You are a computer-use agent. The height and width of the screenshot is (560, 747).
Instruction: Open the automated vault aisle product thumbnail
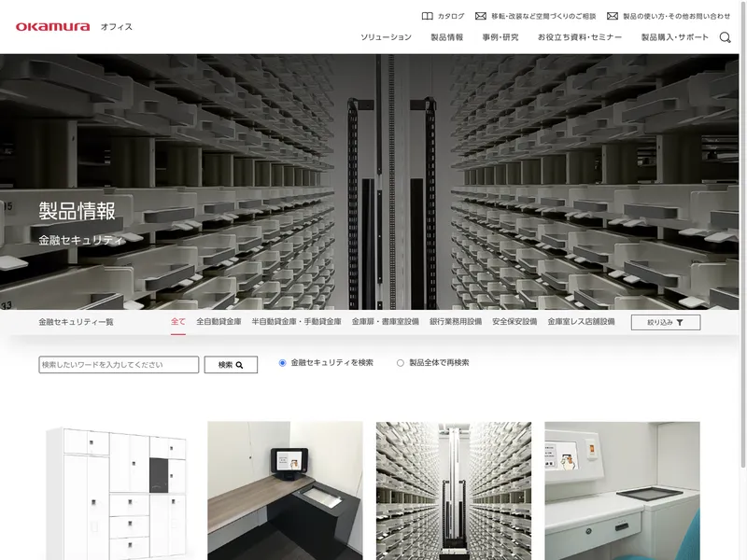click(454, 491)
